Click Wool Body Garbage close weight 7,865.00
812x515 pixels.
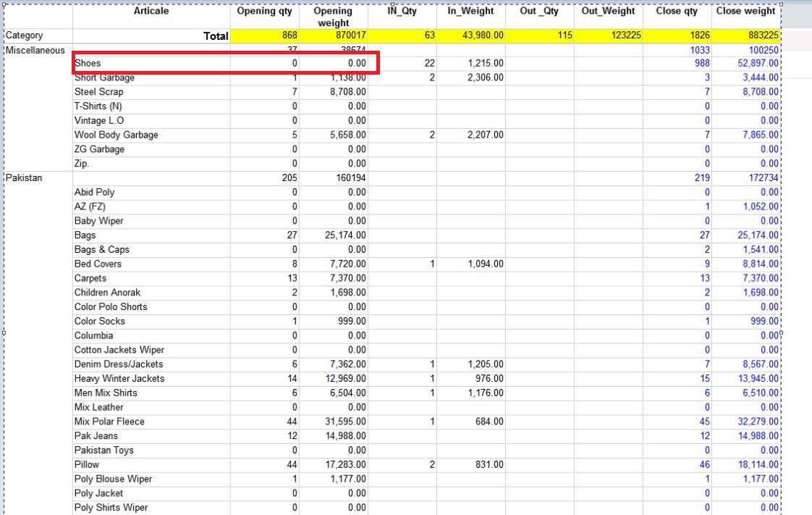(760, 135)
